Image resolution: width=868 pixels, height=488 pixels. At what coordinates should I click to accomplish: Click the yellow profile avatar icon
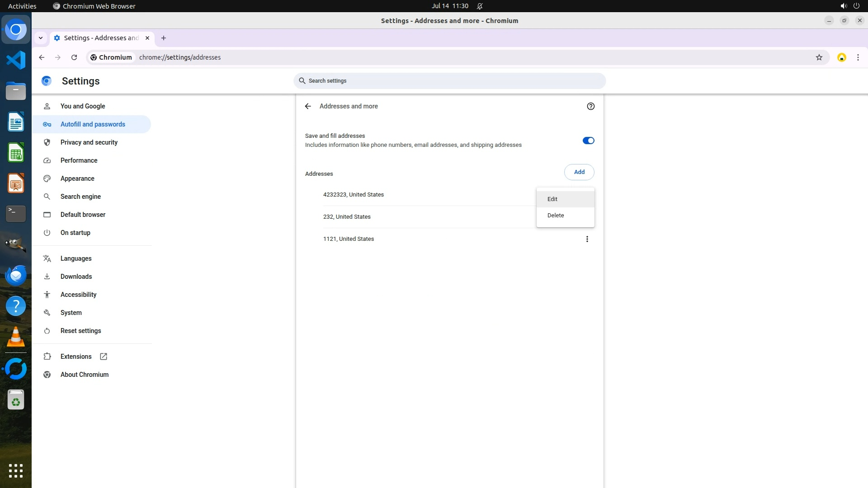click(x=841, y=57)
